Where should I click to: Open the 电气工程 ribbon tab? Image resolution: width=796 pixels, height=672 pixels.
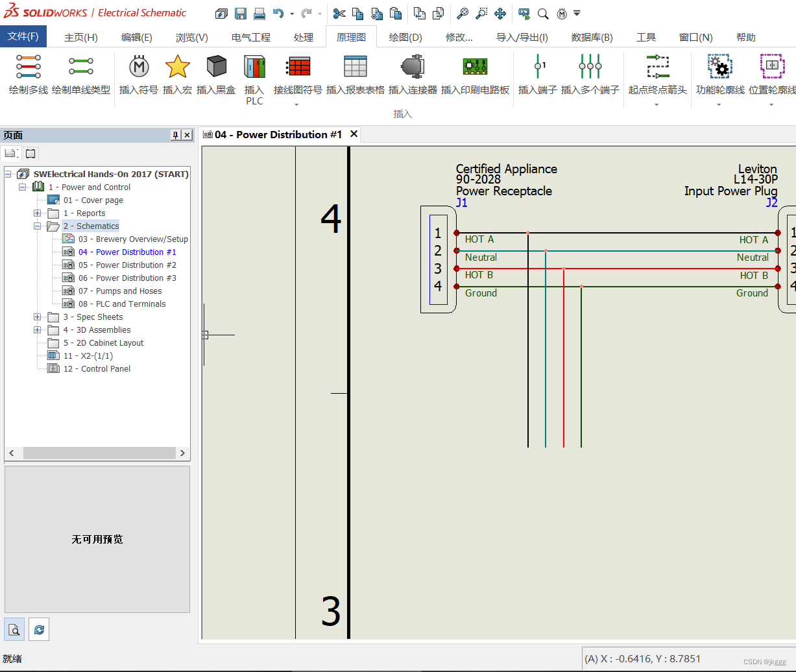[x=251, y=38]
